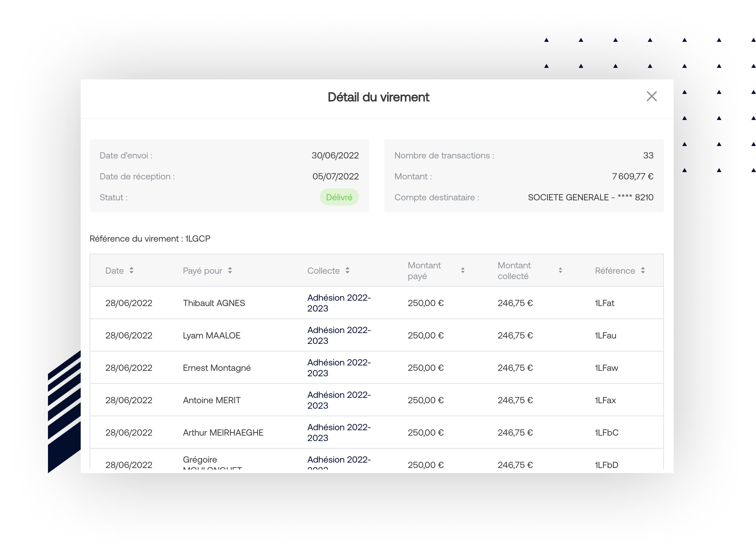Click the Collecte header label
756x555 pixels.
(323, 271)
